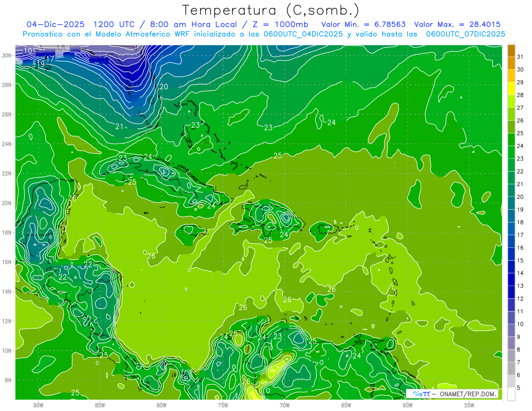
Task: Click the "90W" longitude axis label
Action: tap(38, 405)
